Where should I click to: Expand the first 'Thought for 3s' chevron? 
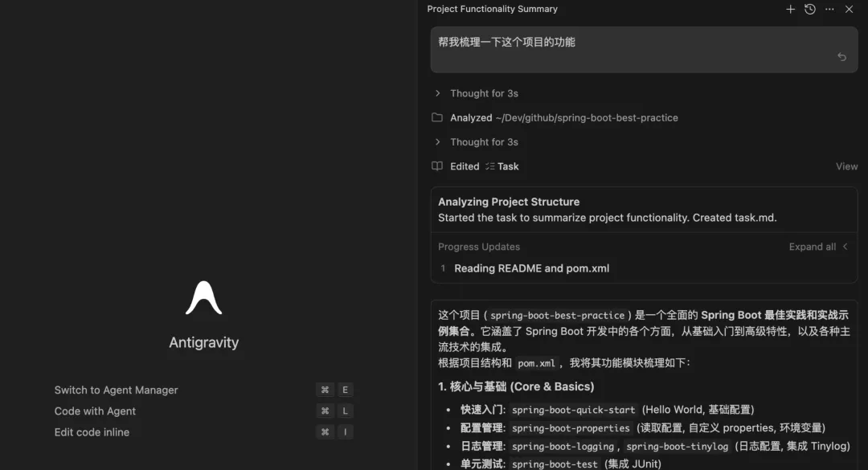tap(438, 93)
